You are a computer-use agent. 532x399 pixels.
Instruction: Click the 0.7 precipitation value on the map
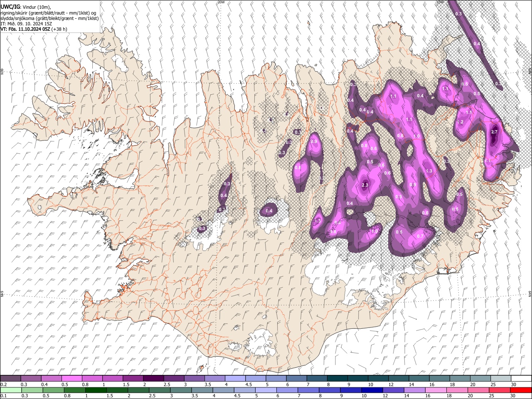420,236
